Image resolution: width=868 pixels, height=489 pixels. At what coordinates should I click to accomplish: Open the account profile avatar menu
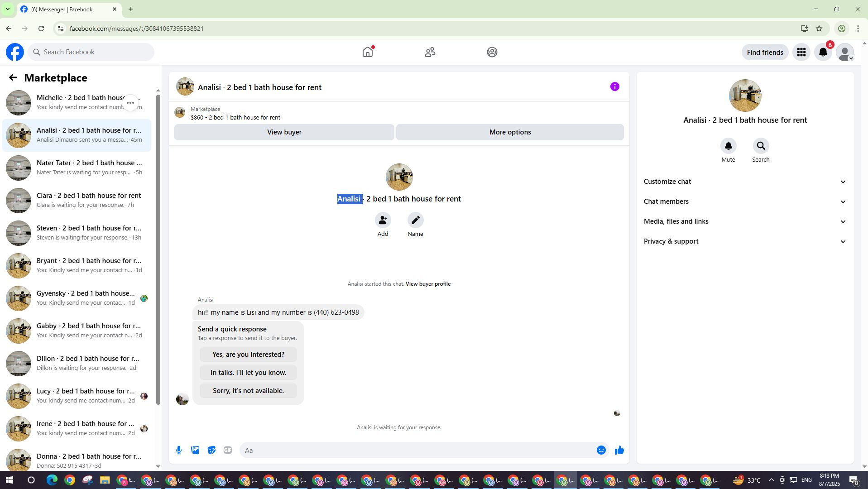845,52
